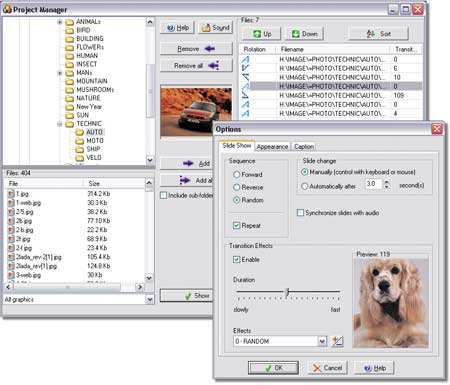Select the NATURE folder icon
Viewport: 450px width, 385px height.
[x=70, y=98]
